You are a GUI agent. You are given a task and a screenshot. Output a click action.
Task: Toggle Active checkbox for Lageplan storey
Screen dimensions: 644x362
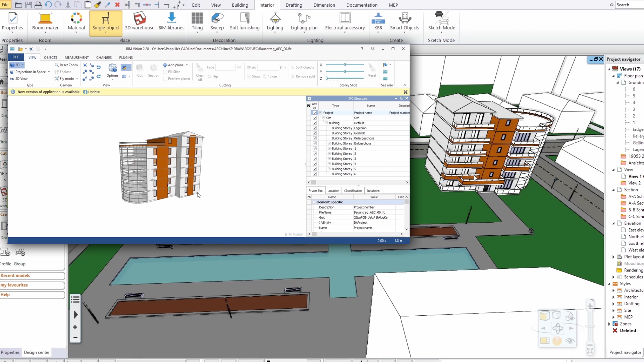pos(315,128)
